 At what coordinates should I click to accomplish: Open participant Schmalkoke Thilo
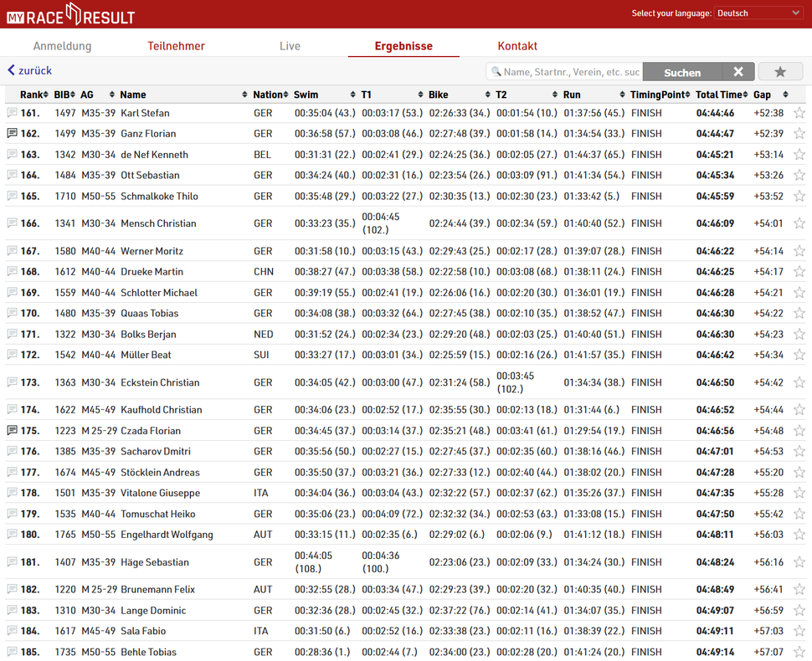pyautogui.click(x=159, y=196)
